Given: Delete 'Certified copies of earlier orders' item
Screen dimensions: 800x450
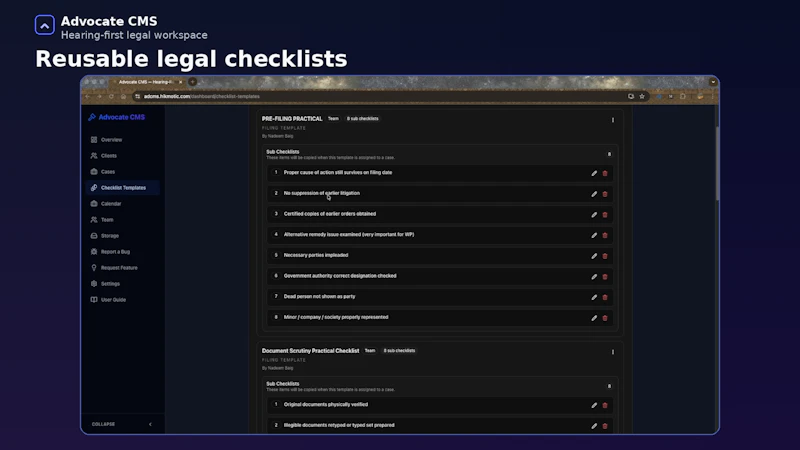Looking at the screenshot, I should tap(605, 215).
